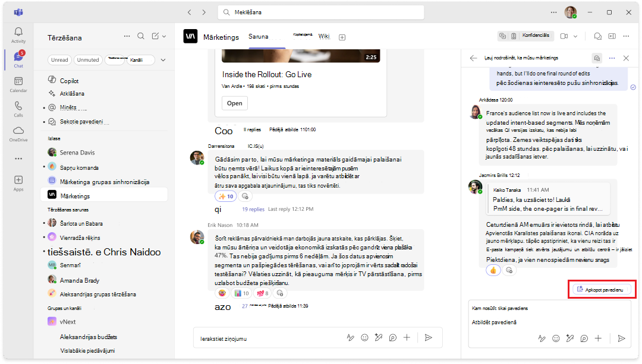
Task: Toggle the sparkle 10 reaction
Action: [x=226, y=197]
